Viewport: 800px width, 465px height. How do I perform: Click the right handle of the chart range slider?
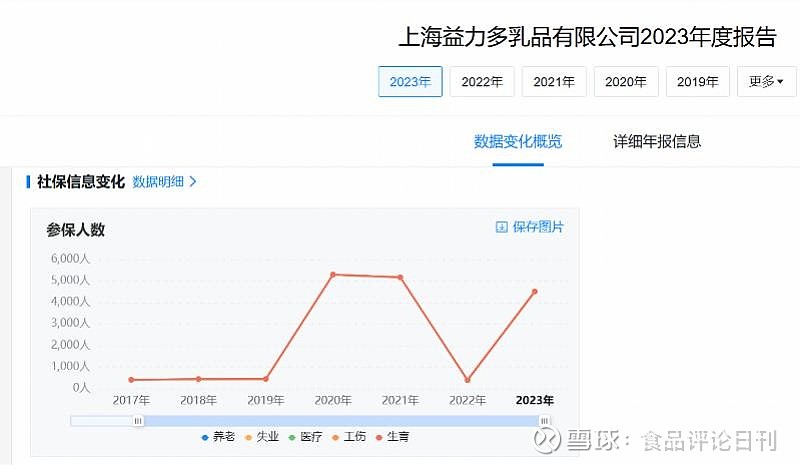544,421
